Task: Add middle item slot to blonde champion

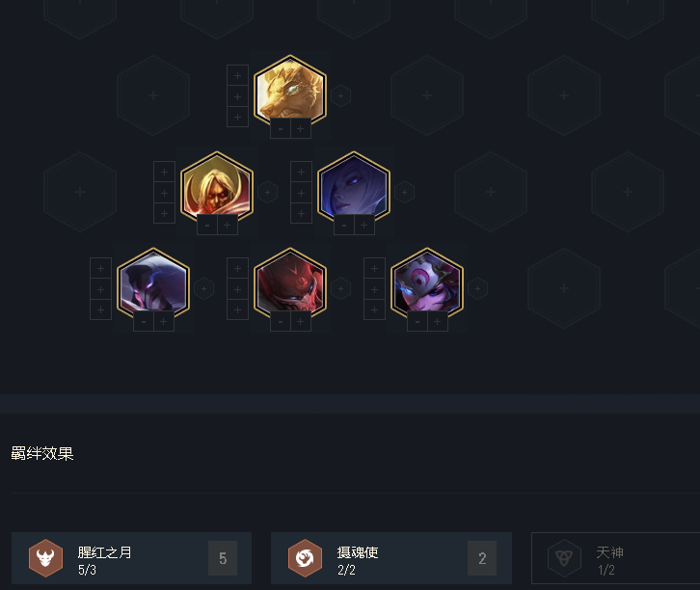Action: click(164, 193)
